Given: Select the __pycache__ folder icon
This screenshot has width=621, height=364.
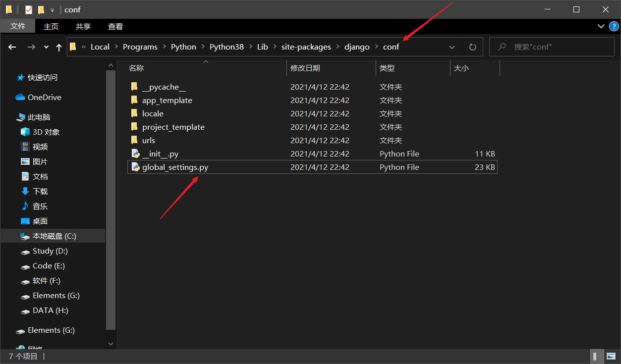Looking at the screenshot, I should coord(134,87).
